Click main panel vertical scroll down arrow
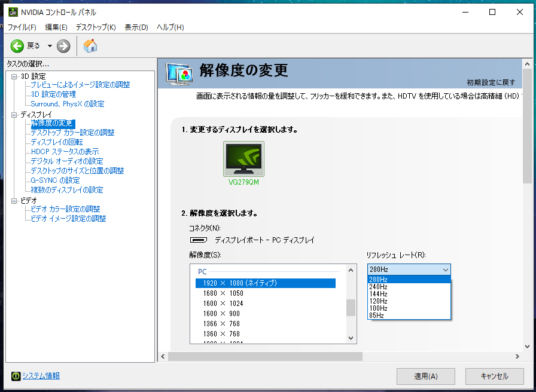 click(x=527, y=347)
